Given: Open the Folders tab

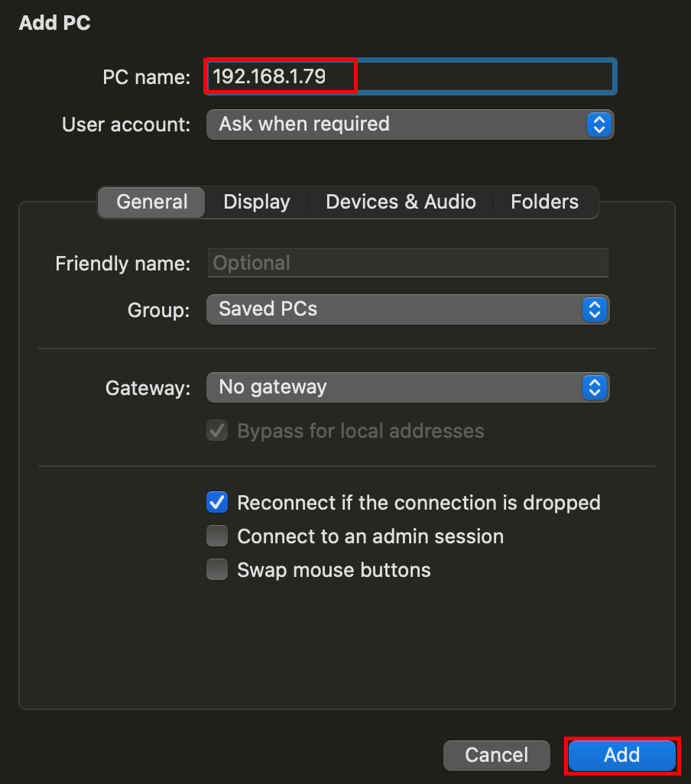Looking at the screenshot, I should [x=544, y=202].
